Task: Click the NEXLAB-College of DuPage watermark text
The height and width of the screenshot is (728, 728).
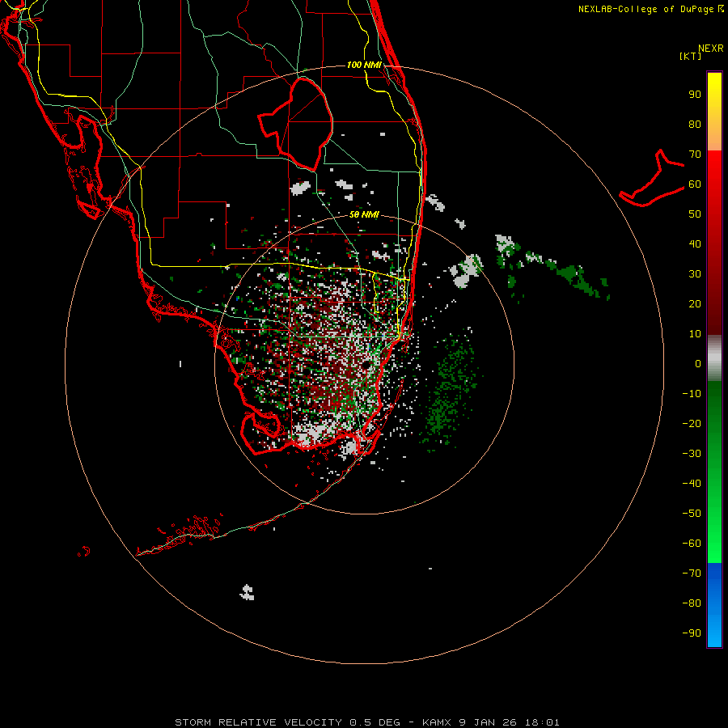Action: tap(650, 9)
